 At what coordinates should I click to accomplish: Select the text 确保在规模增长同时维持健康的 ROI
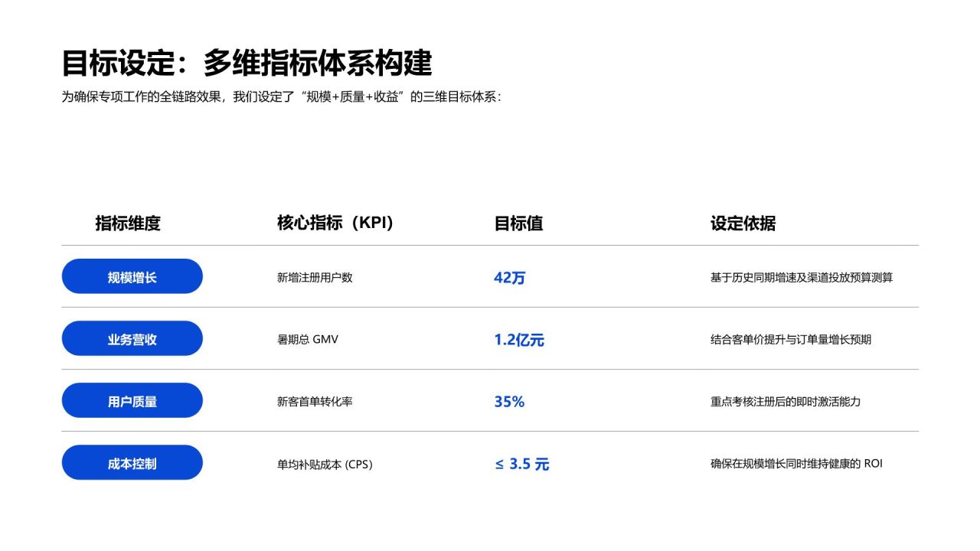(796, 463)
